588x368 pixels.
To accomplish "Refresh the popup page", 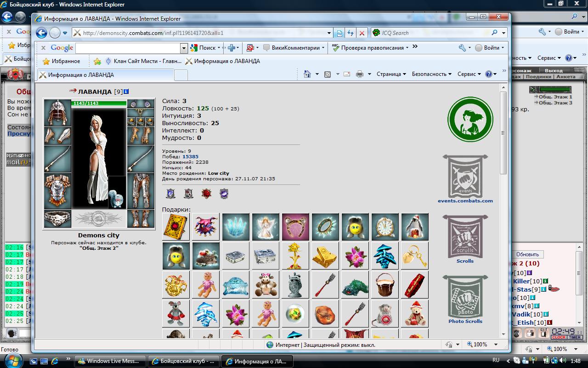I will (x=351, y=33).
